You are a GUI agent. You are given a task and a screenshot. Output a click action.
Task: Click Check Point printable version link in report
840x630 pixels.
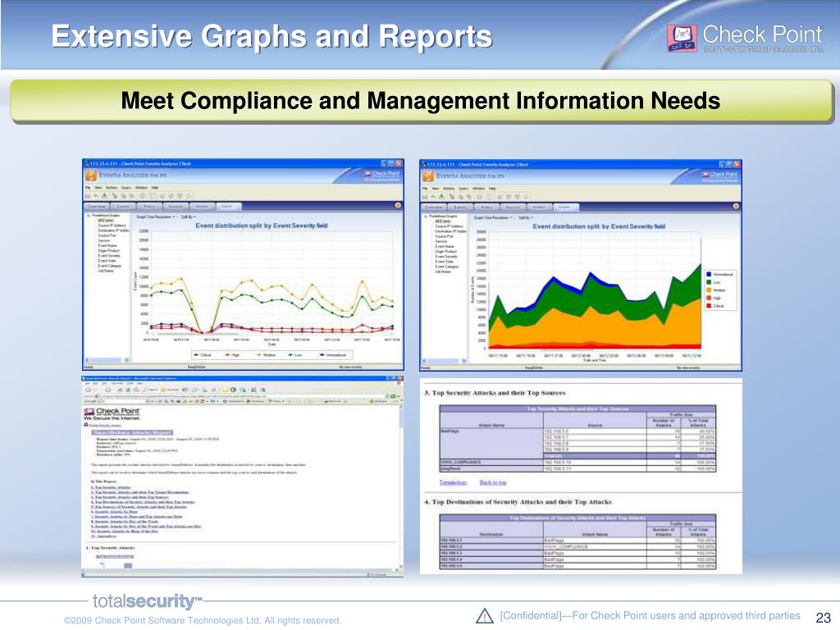coord(105,426)
